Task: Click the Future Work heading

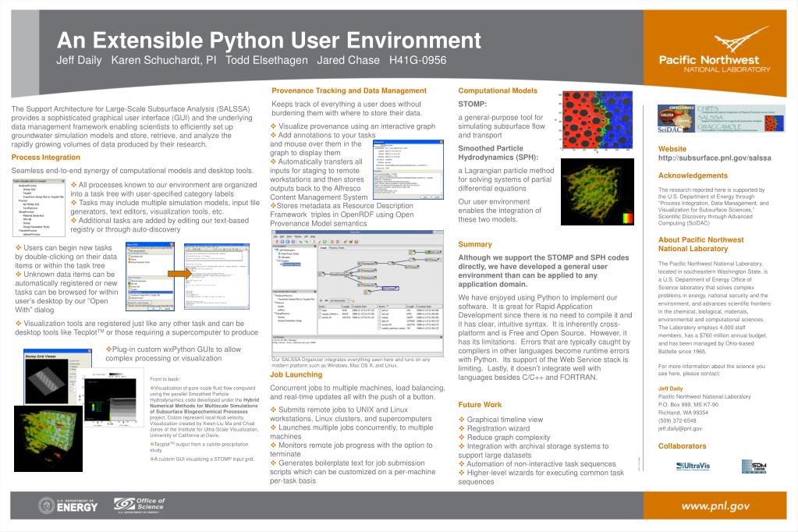Action: 480,405
